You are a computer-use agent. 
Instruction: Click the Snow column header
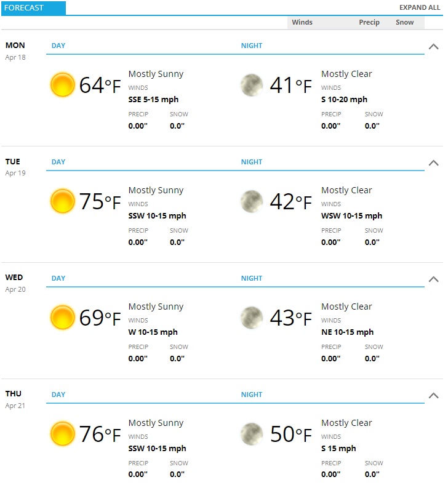(404, 22)
